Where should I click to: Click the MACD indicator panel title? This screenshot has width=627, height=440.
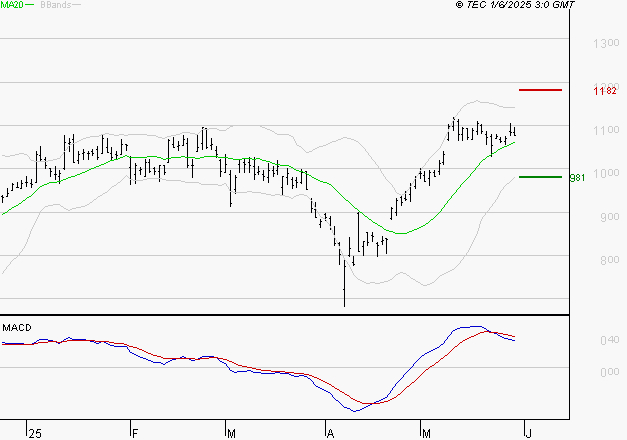click(17, 327)
